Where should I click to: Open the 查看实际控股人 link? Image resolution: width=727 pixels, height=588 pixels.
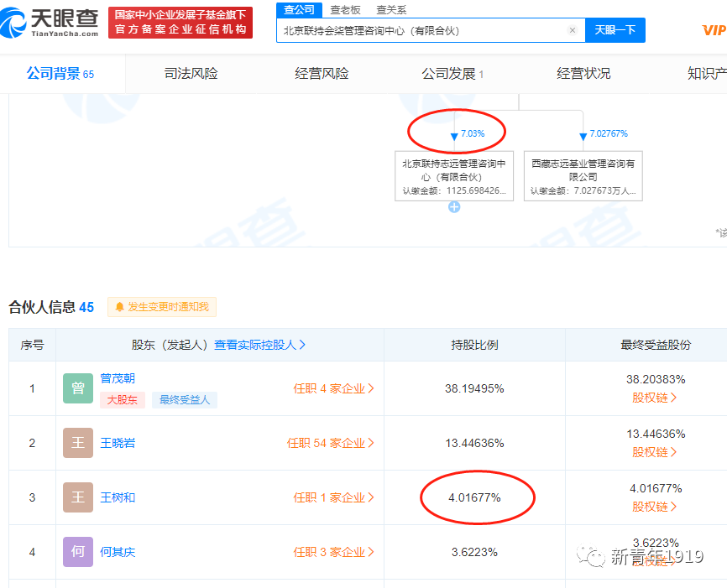click(259, 345)
